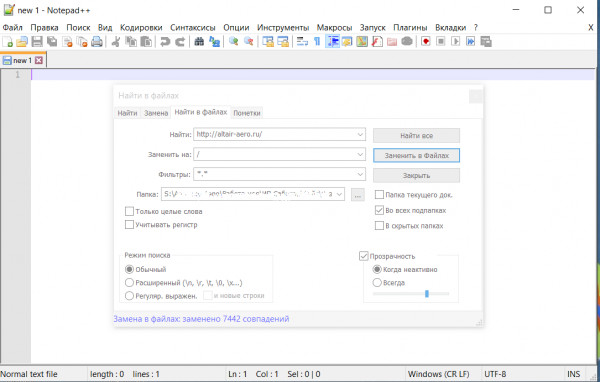Viewport: 600px width, 382px height.
Task: Select 'Расширенный' search mode radio
Action: [x=129, y=282]
